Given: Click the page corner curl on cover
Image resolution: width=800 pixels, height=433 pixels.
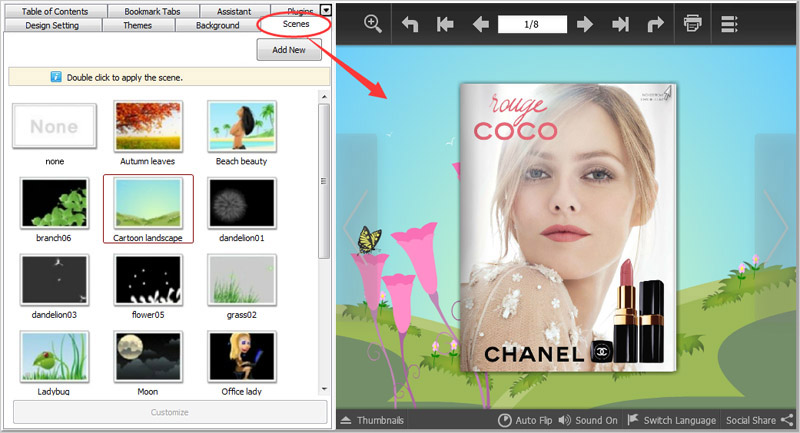Looking at the screenshot, I should pos(667,92).
